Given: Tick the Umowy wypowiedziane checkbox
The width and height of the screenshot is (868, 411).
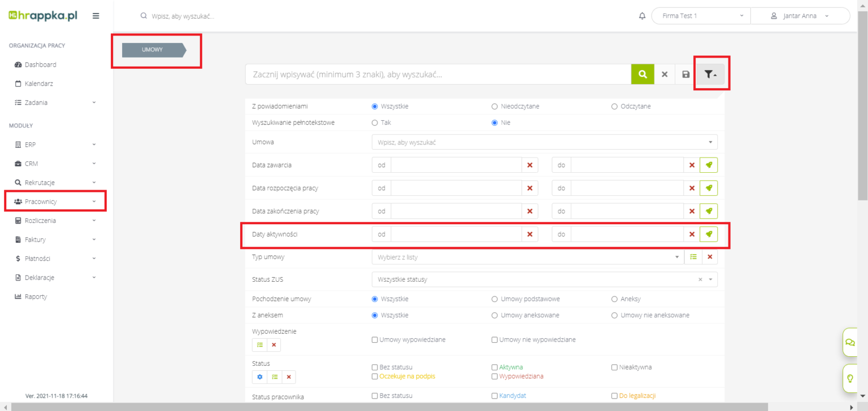Looking at the screenshot, I should tap(375, 339).
